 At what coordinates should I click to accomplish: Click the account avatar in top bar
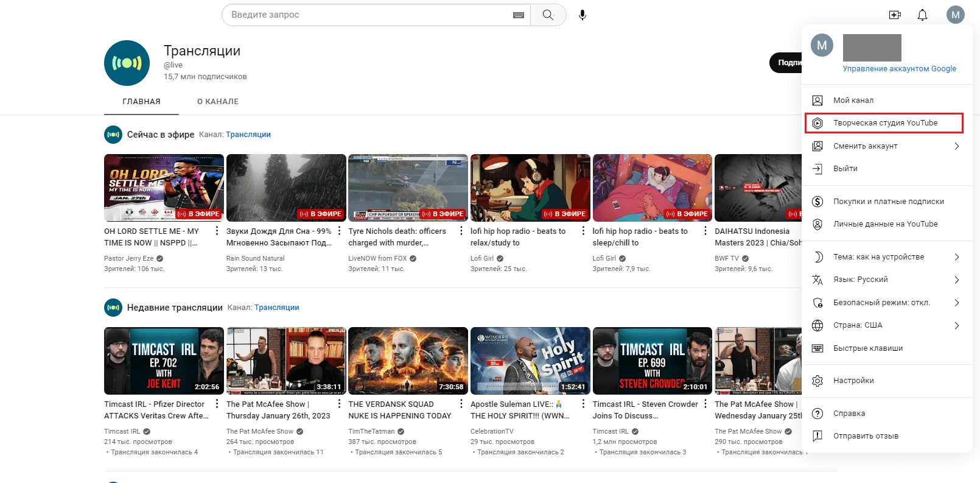point(956,15)
